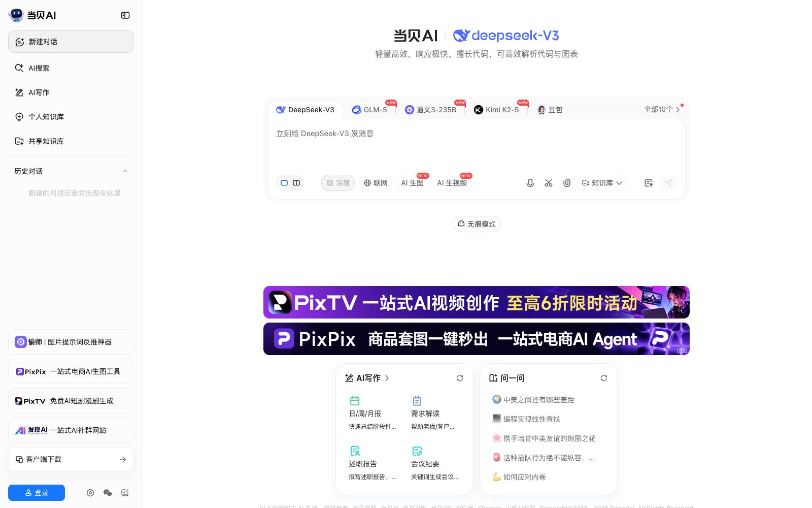Screen dimensions: 812x508
Task: Click the microphone voice input icon
Action: tap(530, 183)
